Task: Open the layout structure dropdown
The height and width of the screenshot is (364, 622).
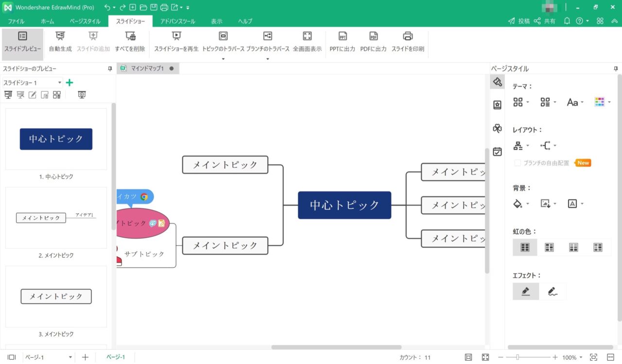Action: click(521, 146)
